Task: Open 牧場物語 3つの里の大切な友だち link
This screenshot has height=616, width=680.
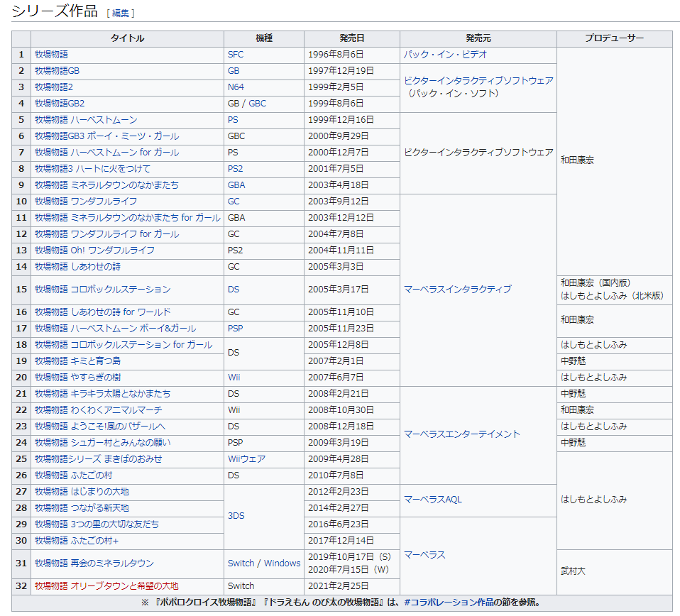Action: pyautogui.click(x=97, y=524)
